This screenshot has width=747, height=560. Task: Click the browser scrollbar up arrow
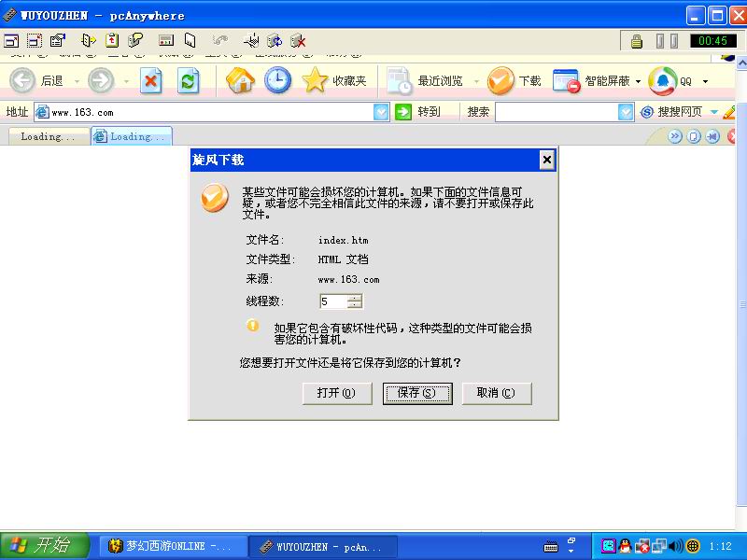click(x=741, y=63)
